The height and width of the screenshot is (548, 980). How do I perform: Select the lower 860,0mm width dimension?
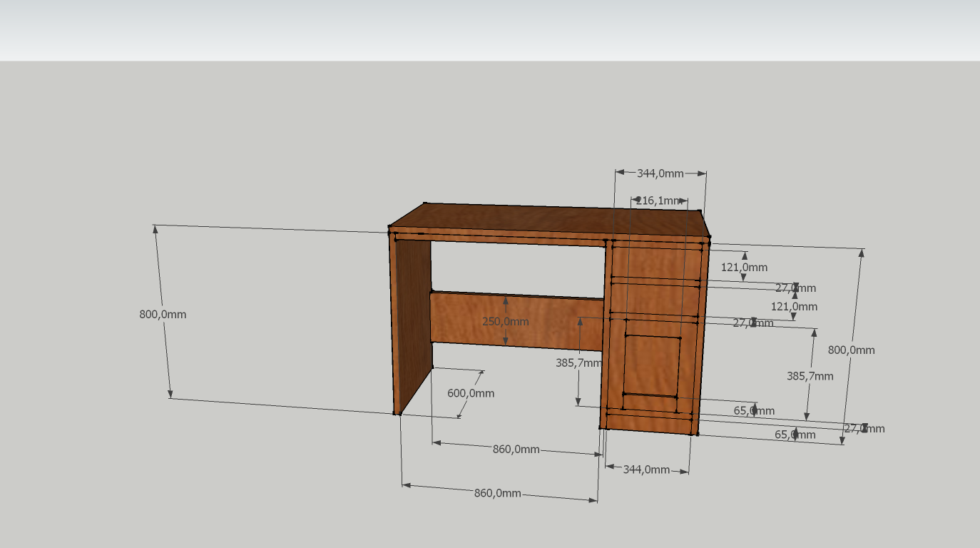point(498,494)
